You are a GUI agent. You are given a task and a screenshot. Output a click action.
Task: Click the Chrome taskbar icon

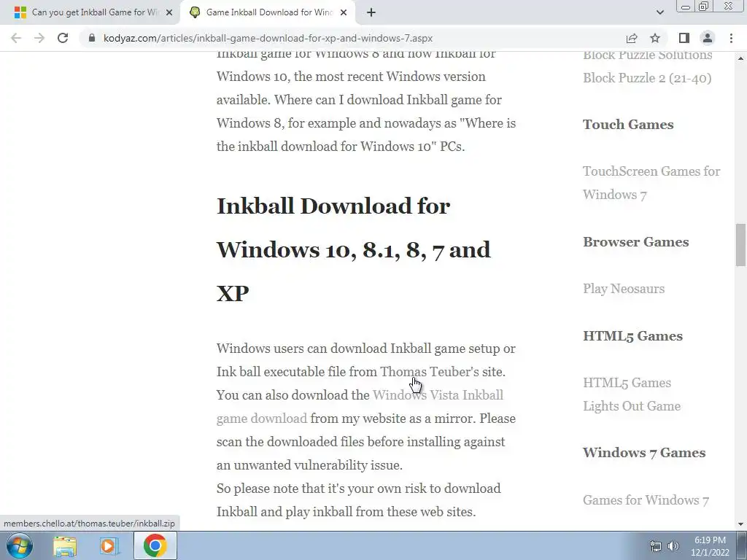click(x=155, y=545)
